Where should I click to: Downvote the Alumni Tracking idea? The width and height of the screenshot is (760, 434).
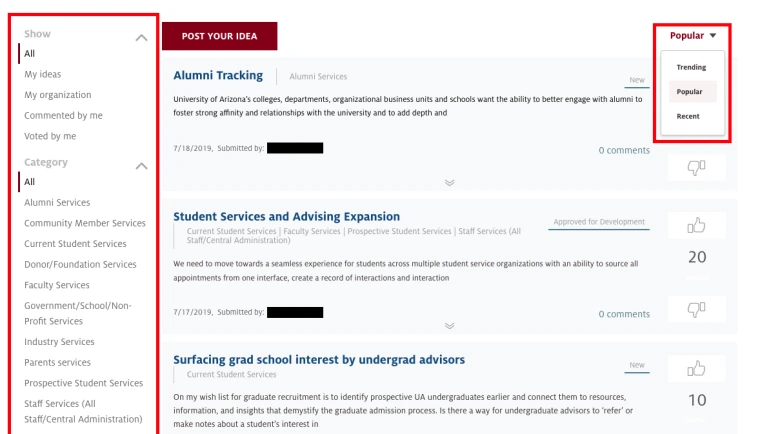point(697,168)
